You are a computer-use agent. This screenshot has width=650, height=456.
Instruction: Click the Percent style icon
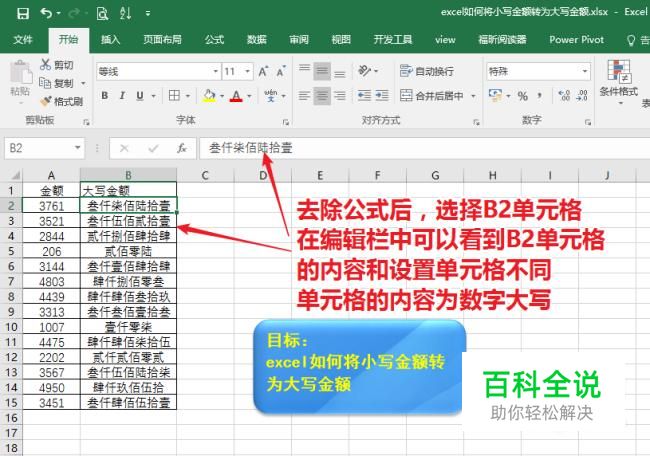(522, 96)
